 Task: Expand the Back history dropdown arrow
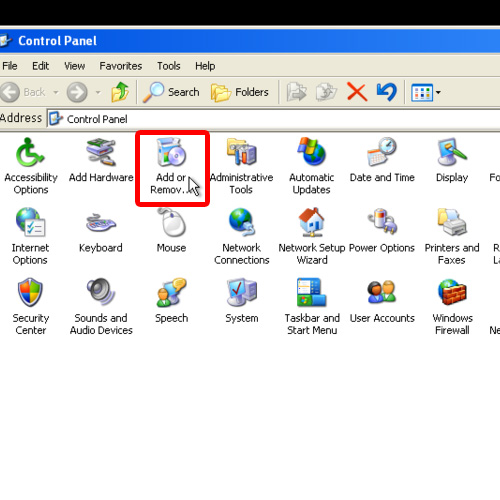coord(56,92)
